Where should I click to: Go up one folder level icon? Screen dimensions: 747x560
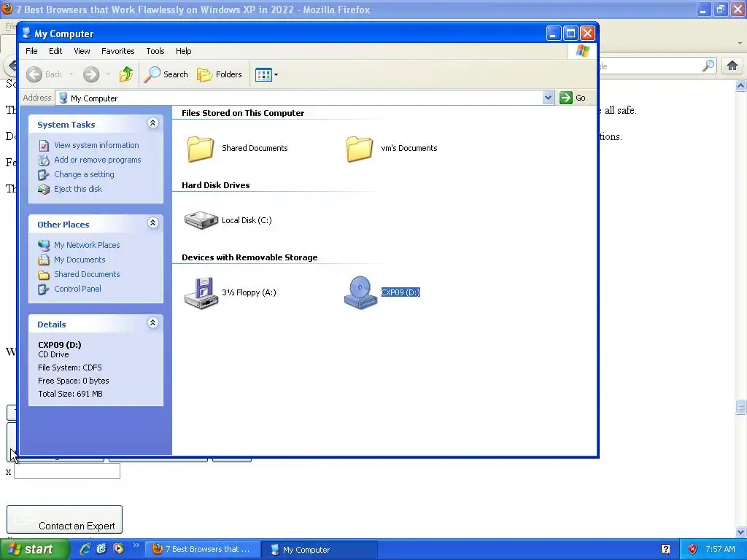pos(126,74)
